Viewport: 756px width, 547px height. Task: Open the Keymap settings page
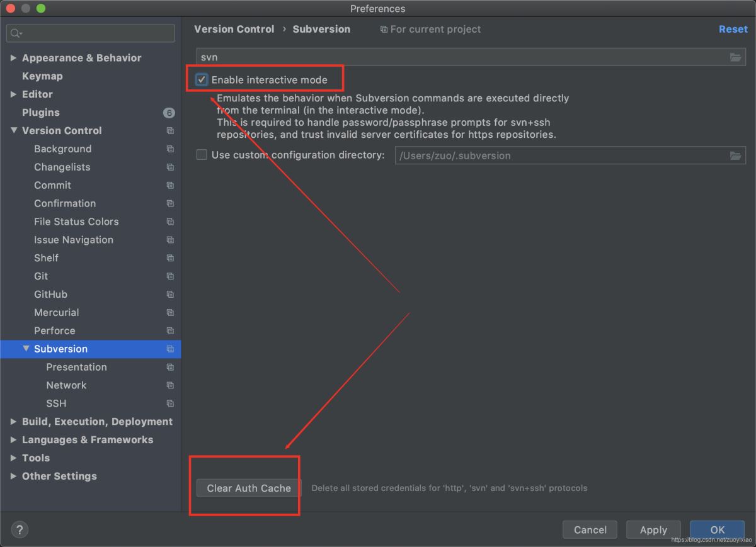click(42, 76)
